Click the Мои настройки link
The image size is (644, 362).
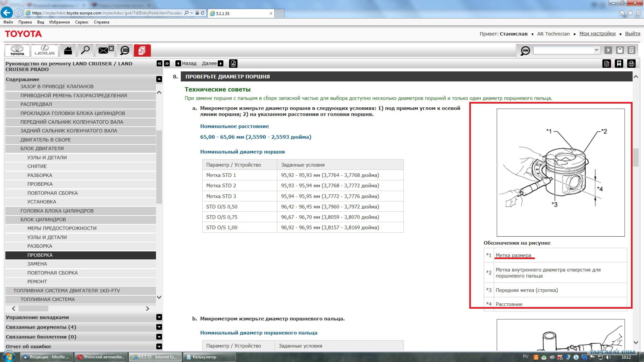(x=597, y=34)
